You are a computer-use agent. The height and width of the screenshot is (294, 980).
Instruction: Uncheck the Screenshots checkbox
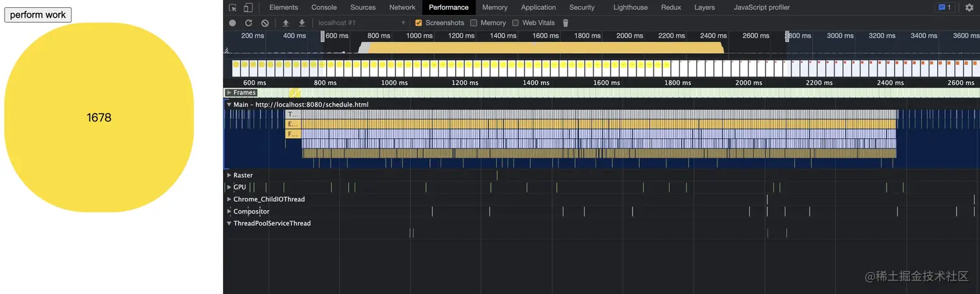[419, 23]
